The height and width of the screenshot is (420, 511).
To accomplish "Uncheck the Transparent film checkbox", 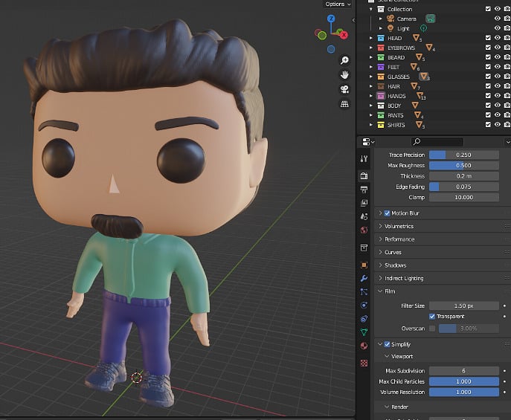I will tap(432, 317).
